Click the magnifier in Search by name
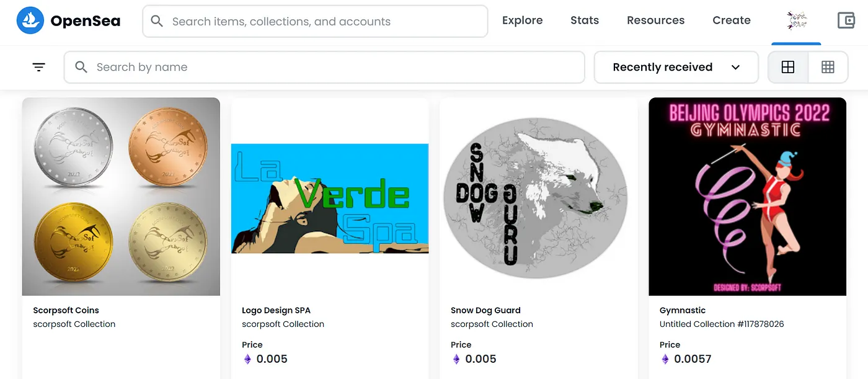The image size is (868, 379). [x=81, y=67]
